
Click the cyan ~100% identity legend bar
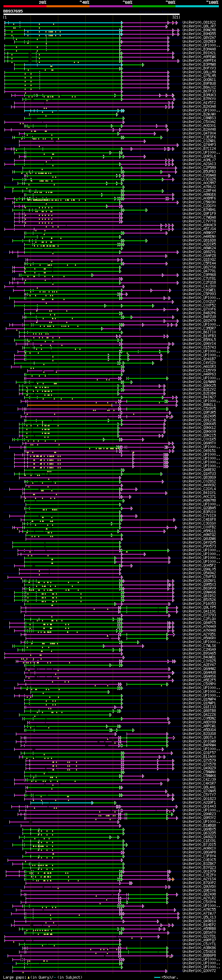(x=197, y=6)
